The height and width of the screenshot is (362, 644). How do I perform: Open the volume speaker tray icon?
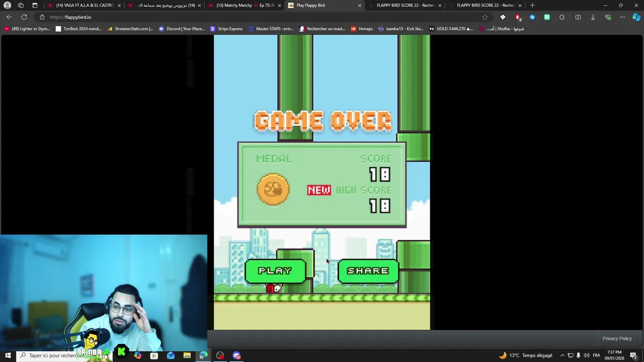(587, 355)
